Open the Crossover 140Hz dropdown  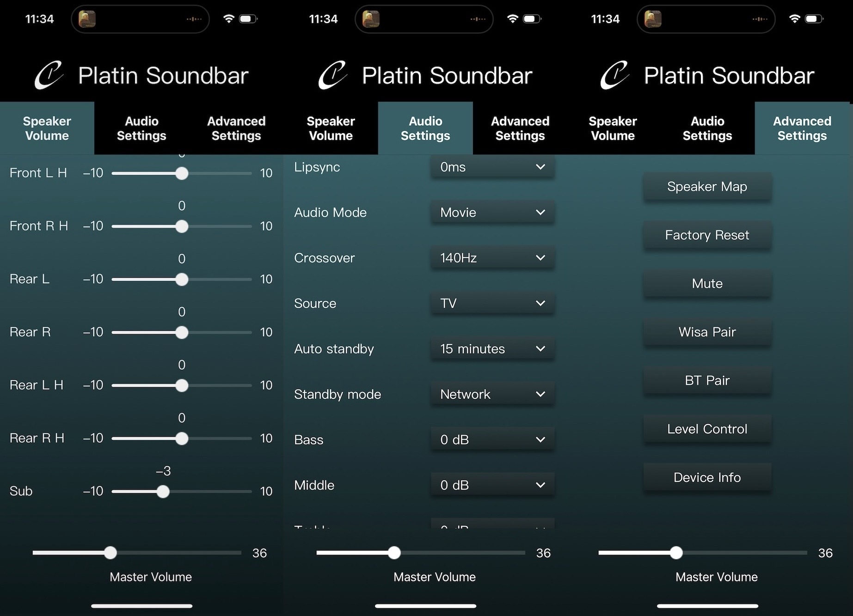[x=492, y=257]
